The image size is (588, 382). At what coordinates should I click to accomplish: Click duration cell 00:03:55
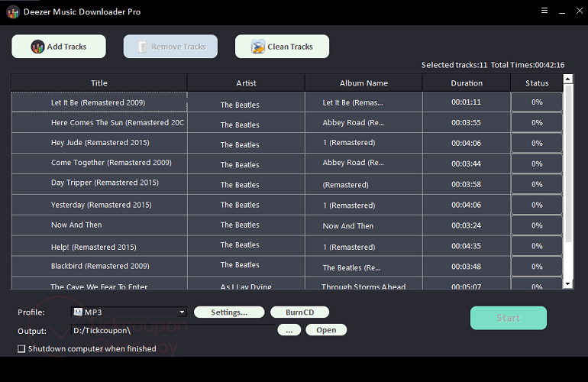tap(467, 123)
